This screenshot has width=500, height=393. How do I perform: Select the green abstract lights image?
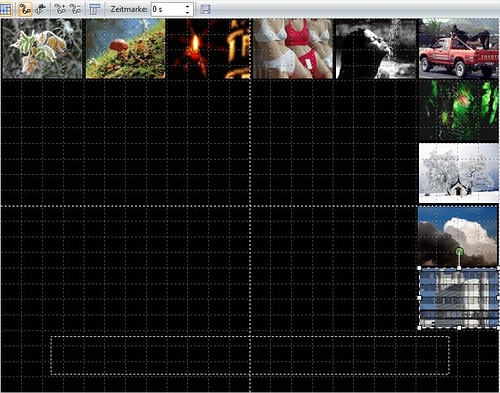pos(459,111)
